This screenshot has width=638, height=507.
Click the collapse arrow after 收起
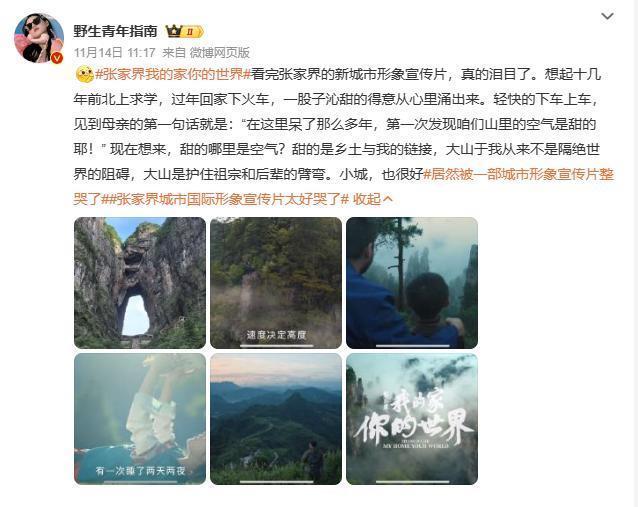click(387, 199)
